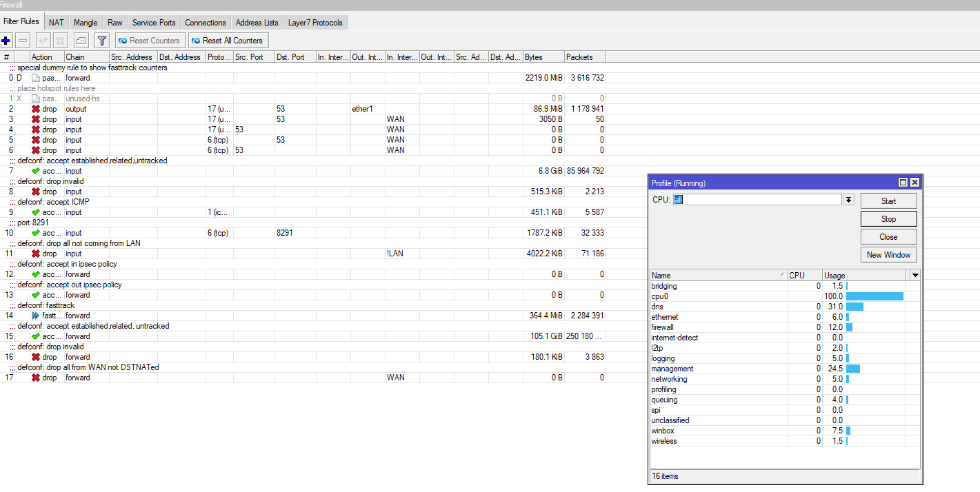Image resolution: width=980 pixels, height=492 pixels.
Task: Click accept icon of rule 12
Action: click(36, 274)
